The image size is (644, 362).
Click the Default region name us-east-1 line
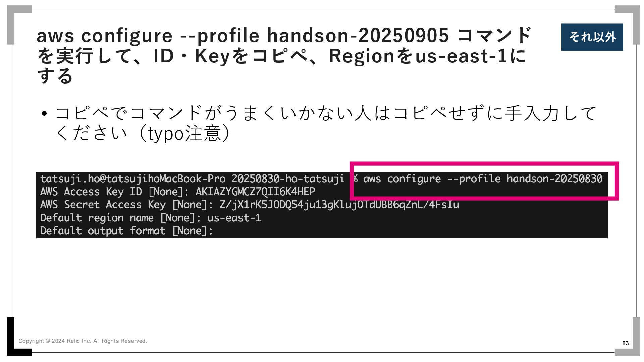pos(151,218)
